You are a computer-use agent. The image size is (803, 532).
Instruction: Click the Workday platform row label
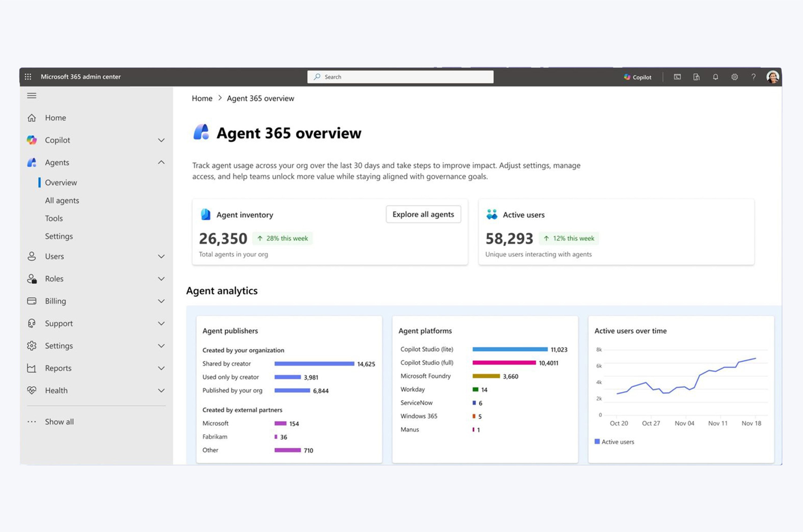click(412, 389)
